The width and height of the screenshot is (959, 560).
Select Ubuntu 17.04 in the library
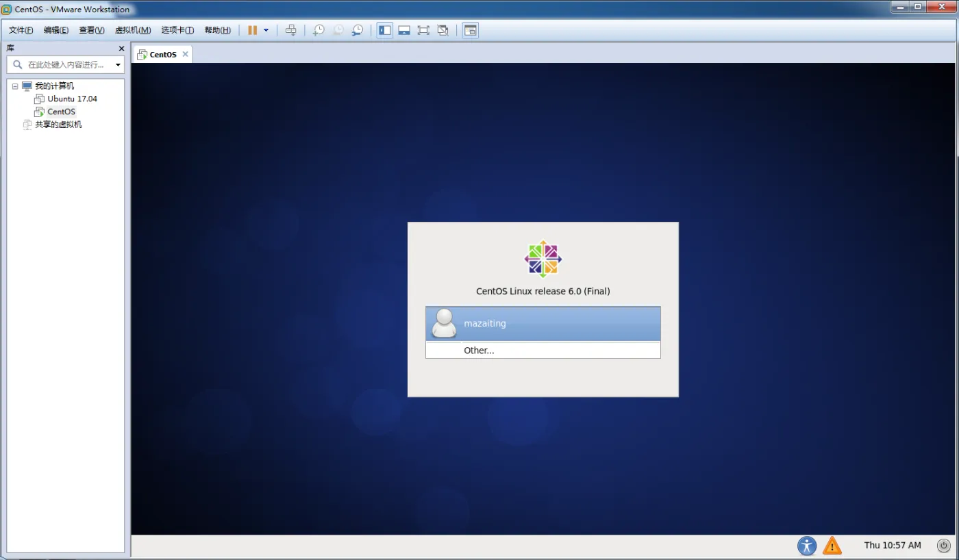coord(72,99)
